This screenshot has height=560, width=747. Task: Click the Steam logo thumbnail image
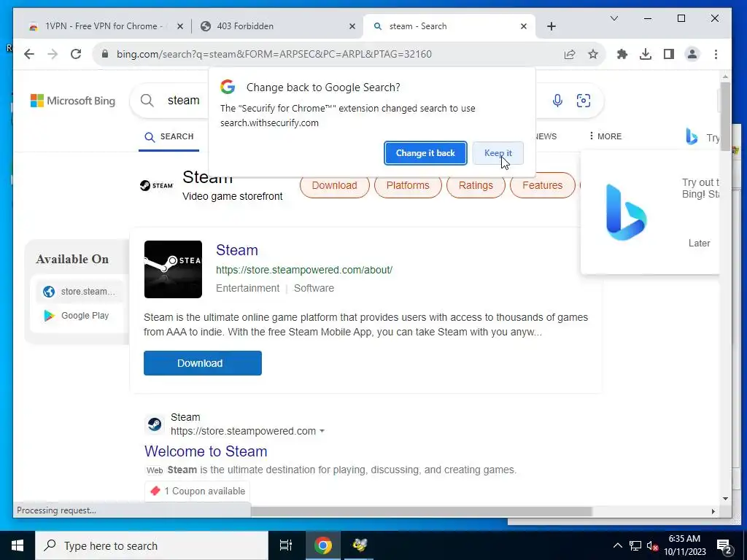coord(173,269)
